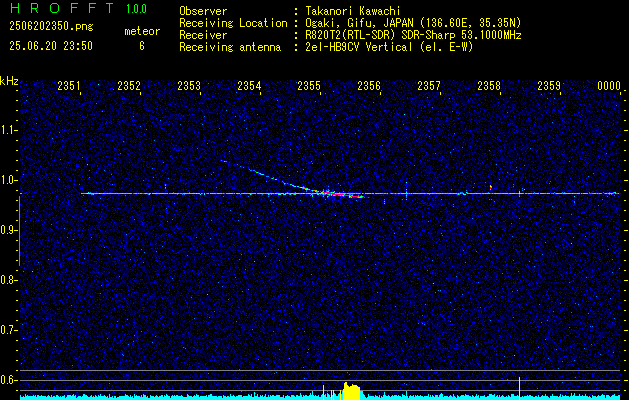Click the observer name Takanori Kawachi
The width and height of the screenshot is (629, 400).
[353, 11]
